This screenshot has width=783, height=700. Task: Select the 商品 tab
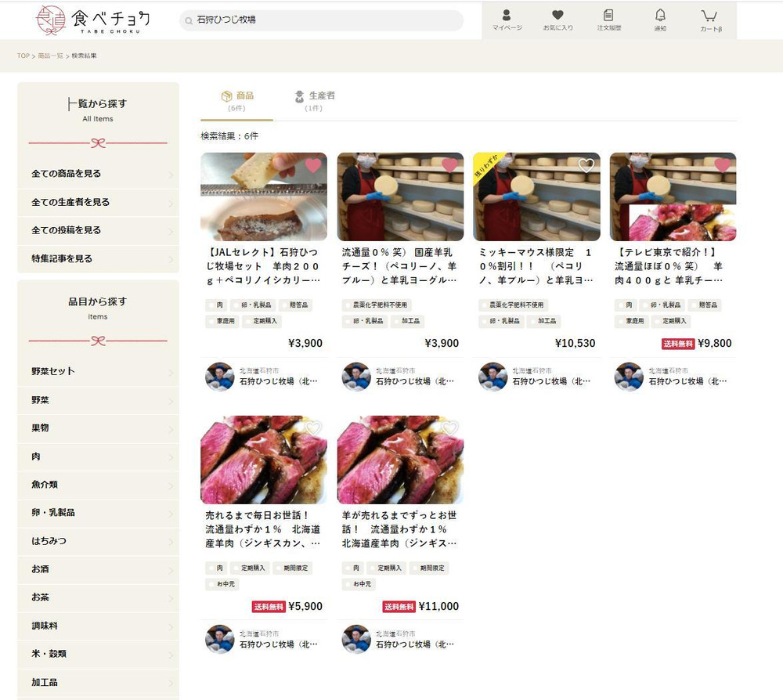tap(236, 101)
